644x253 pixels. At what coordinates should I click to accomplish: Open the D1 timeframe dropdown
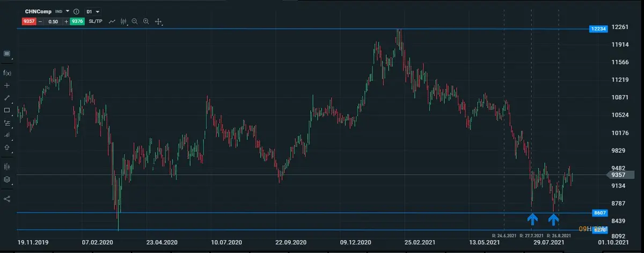point(93,11)
